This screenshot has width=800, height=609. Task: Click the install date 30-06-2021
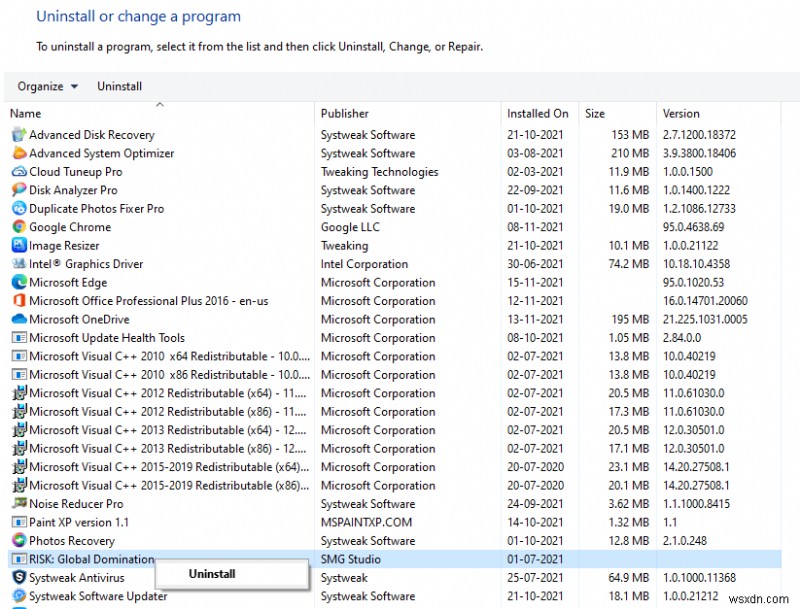click(535, 264)
